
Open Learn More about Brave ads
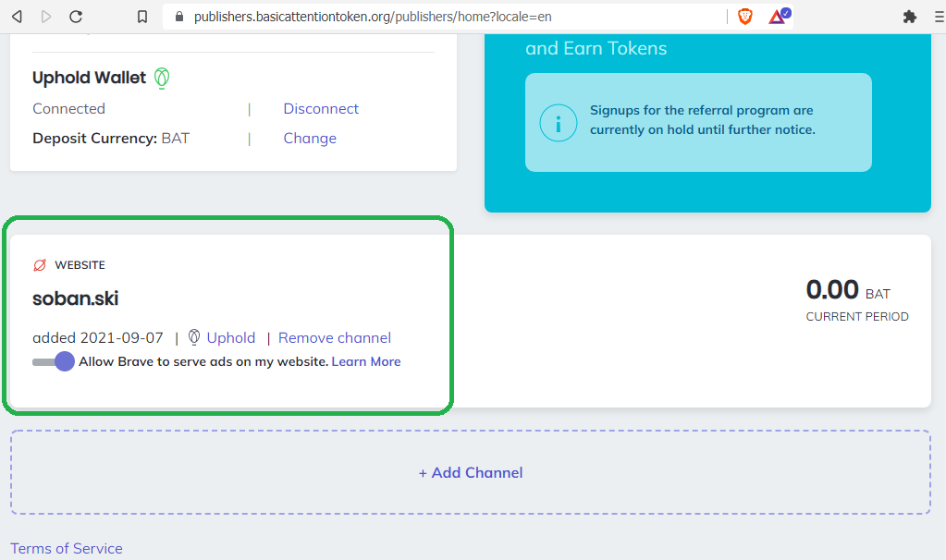point(366,361)
